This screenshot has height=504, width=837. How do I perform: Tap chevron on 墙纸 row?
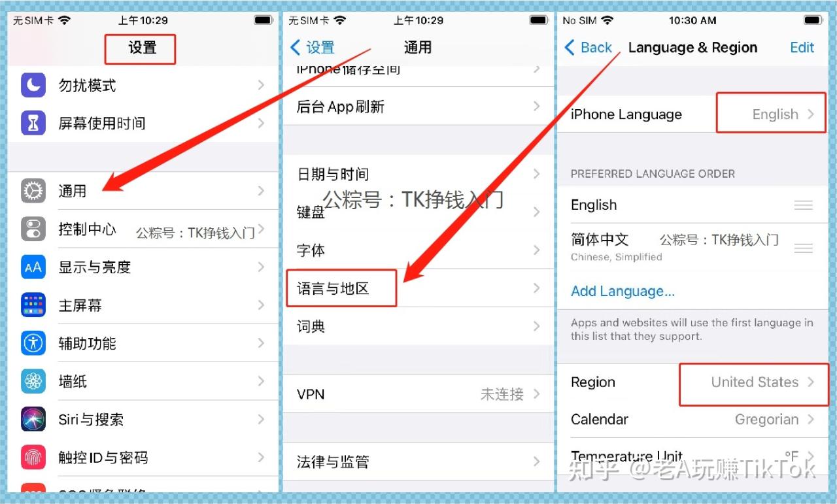261,381
